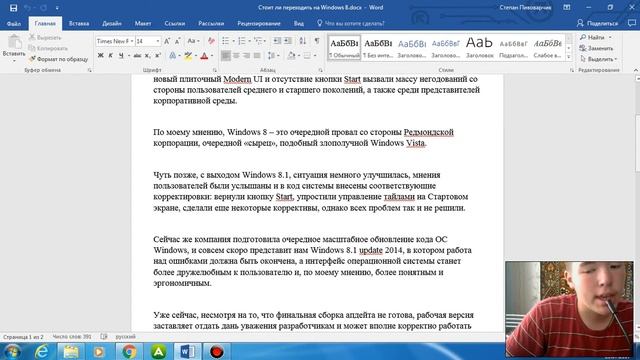The width and height of the screenshot is (640, 360).
Task: Toggle Underline (Ч) formatting
Action: tap(121, 56)
